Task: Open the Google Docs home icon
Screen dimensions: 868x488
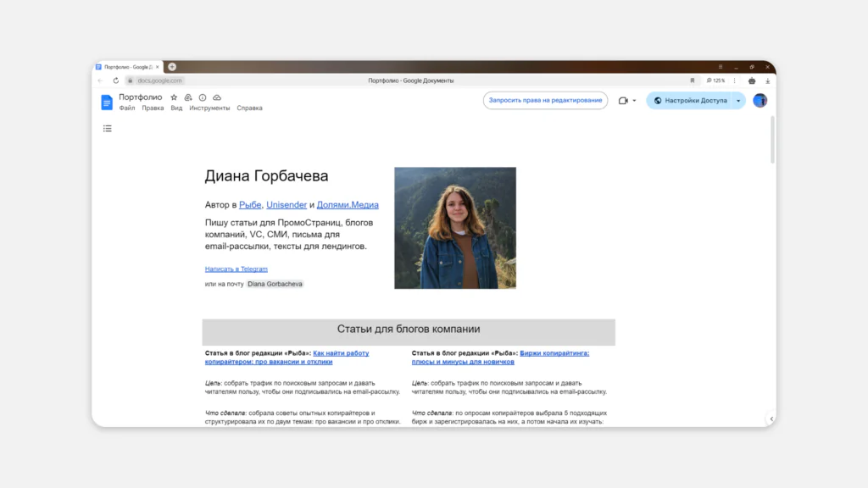Action: point(107,102)
